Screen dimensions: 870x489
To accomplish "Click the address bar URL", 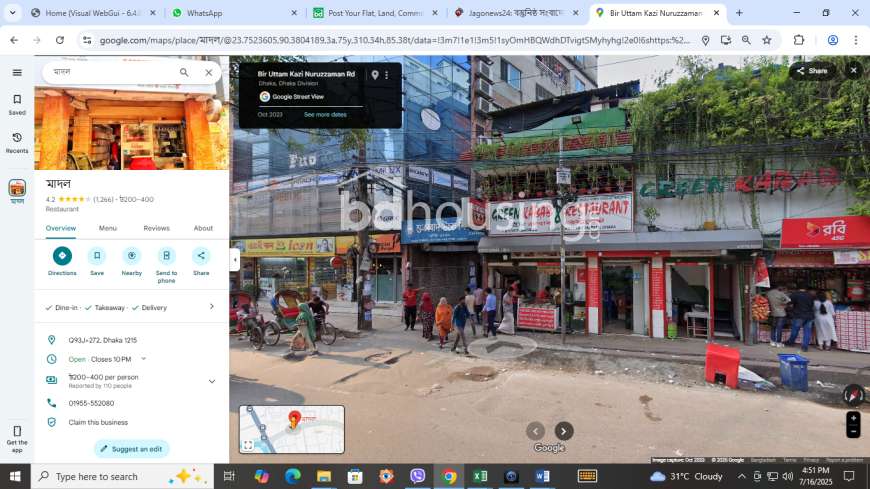I will (394, 40).
